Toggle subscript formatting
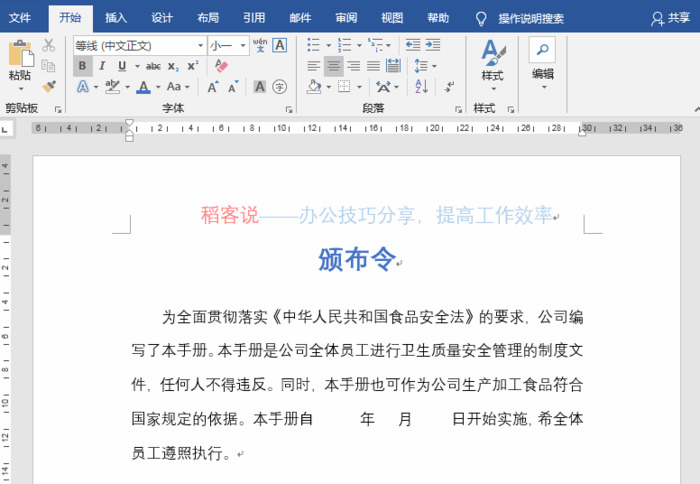 coord(173,67)
